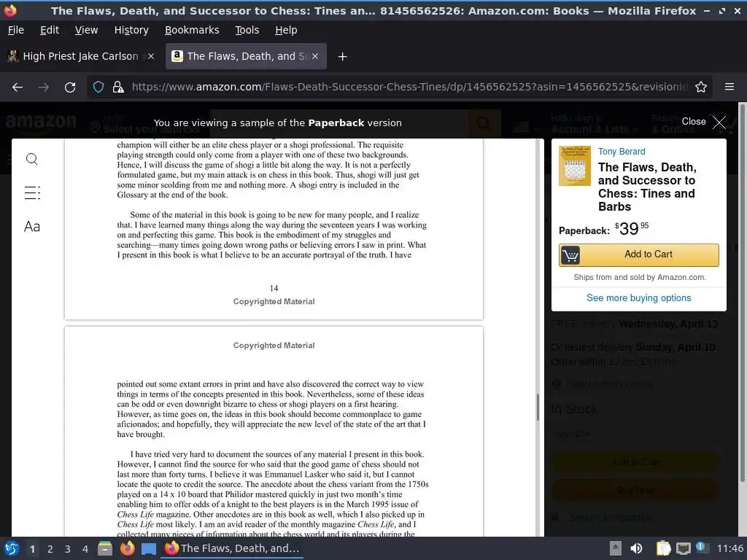The image size is (747, 560).
Task: Click the update notification tray icon
Action: (x=701, y=548)
